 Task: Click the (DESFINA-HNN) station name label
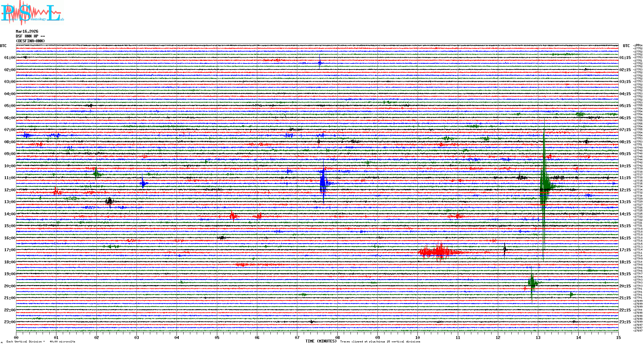pos(30,41)
